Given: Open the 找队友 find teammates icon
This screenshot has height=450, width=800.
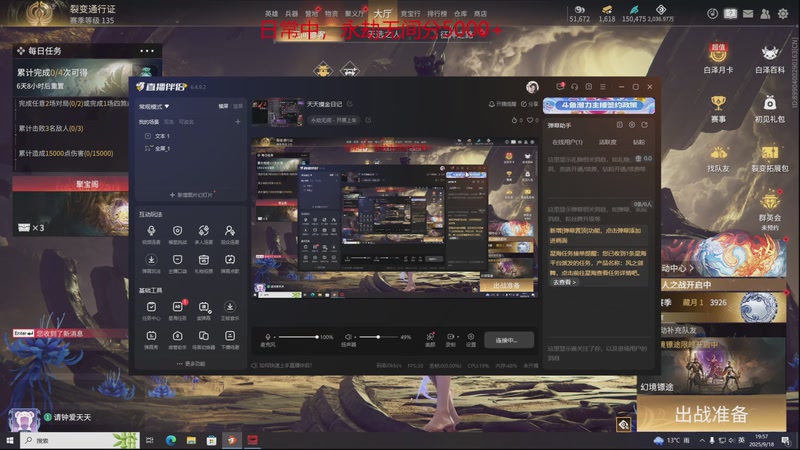Looking at the screenshot, I should [718, 153].
